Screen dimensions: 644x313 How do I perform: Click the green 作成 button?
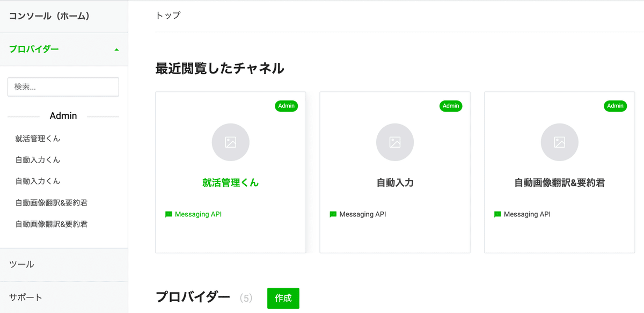[x=283, y=298]
